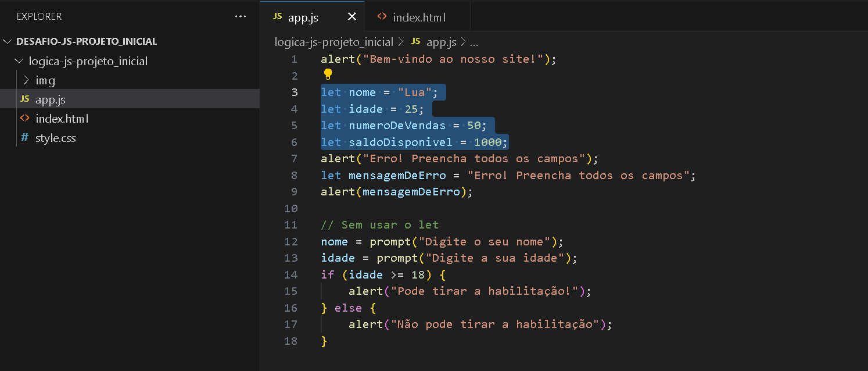
Task: Click the "Não pode tirar a habilitação" string
Action: 495,324
